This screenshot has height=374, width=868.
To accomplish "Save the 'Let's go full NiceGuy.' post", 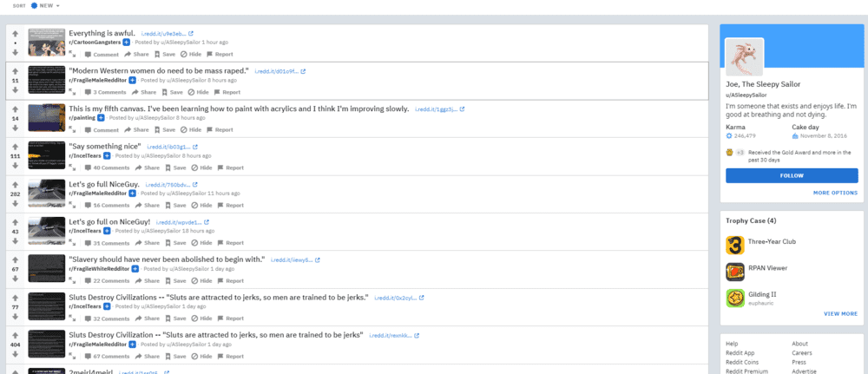I will tap(175, 206).
